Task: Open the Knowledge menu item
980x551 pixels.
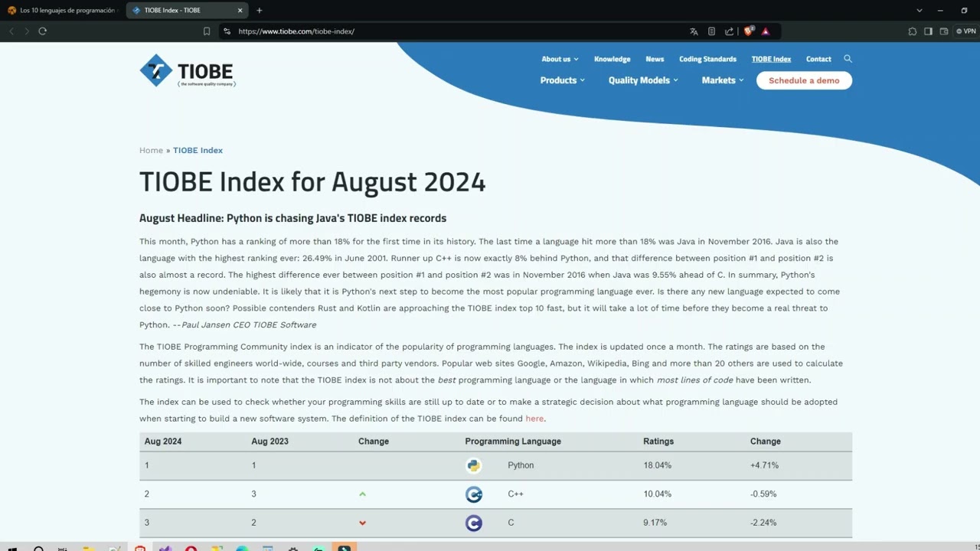Action: tap(612, 59)
